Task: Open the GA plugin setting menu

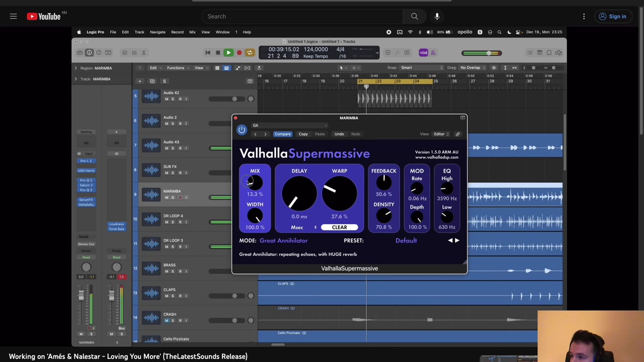Action: click(x=290, y=125)
